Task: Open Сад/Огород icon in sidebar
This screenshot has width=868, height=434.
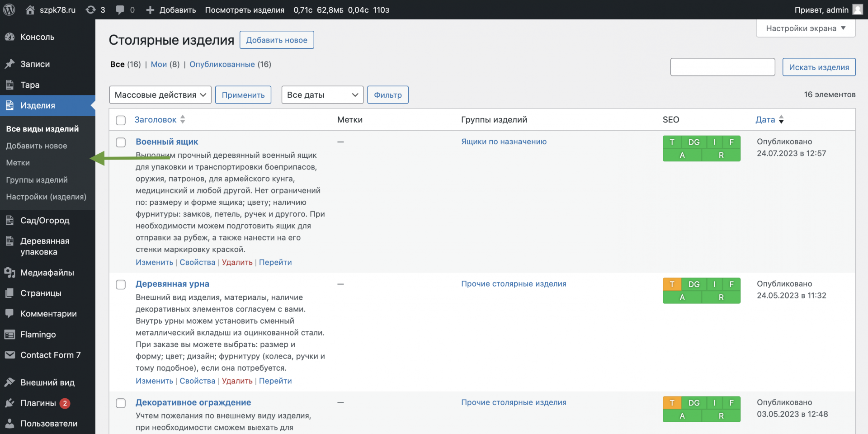Action: click(9, 220)
